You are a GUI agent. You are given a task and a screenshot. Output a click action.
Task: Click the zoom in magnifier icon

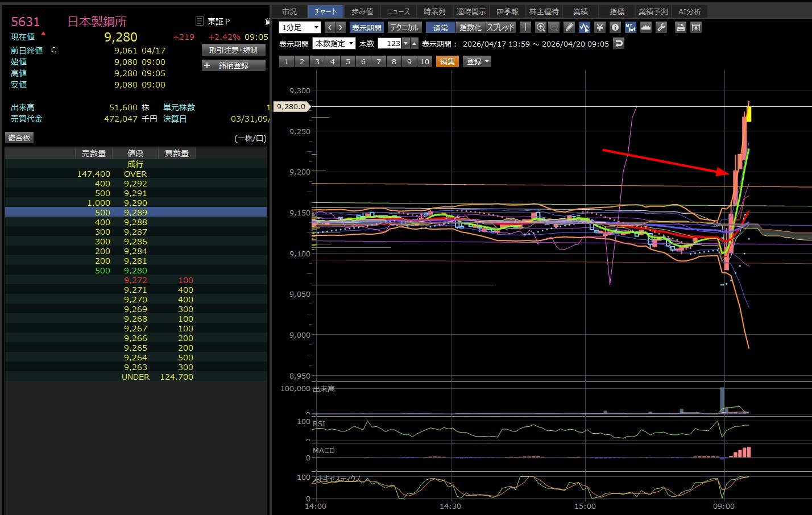(541, 27)
